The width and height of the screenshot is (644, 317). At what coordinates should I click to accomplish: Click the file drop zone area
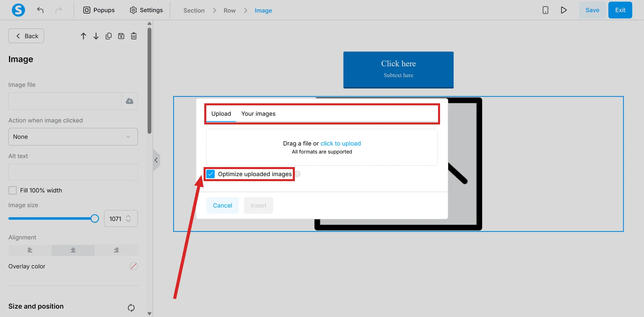322,147
